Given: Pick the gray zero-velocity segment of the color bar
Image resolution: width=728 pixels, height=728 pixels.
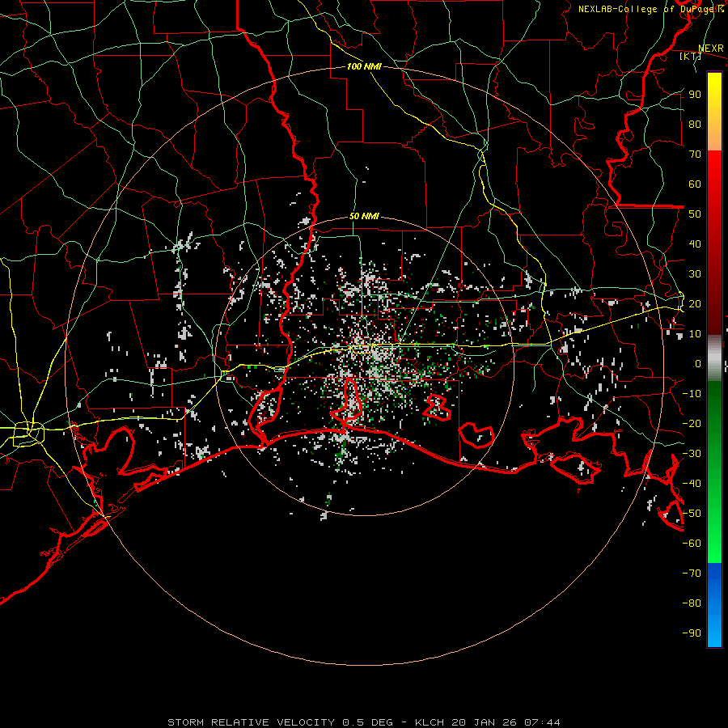Looking at the screenshot, I should [714, 358].
